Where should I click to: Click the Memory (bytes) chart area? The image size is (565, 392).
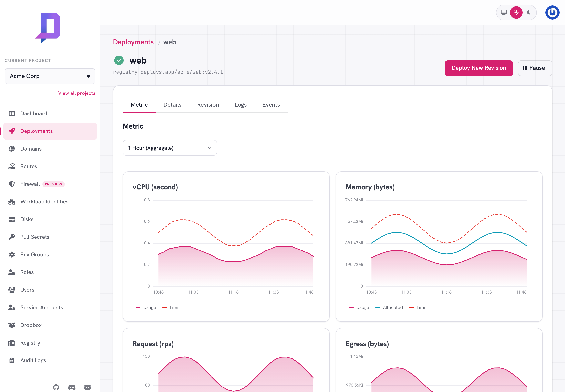pyautogui.click(x=446, y=243)
